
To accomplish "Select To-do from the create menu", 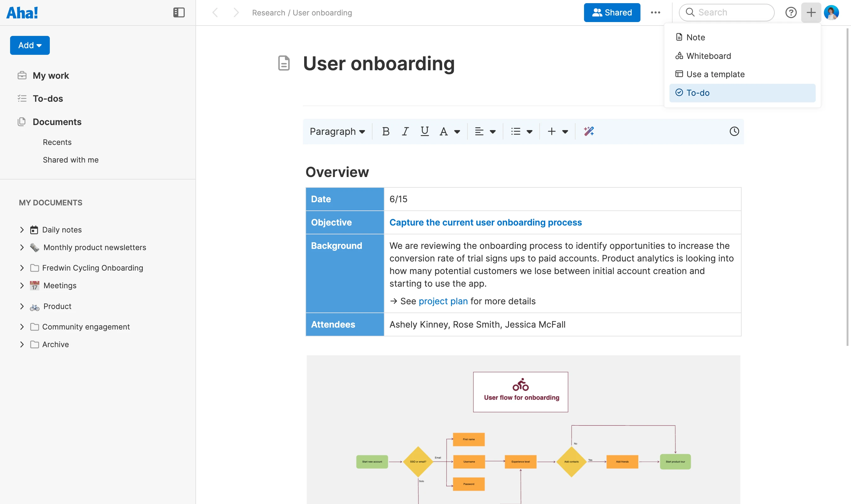I will (742, 93).
